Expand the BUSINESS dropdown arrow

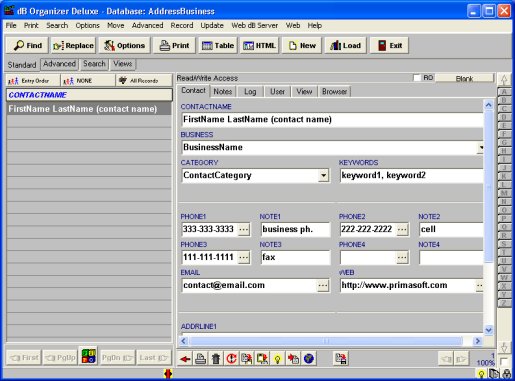tap(481, 147)
